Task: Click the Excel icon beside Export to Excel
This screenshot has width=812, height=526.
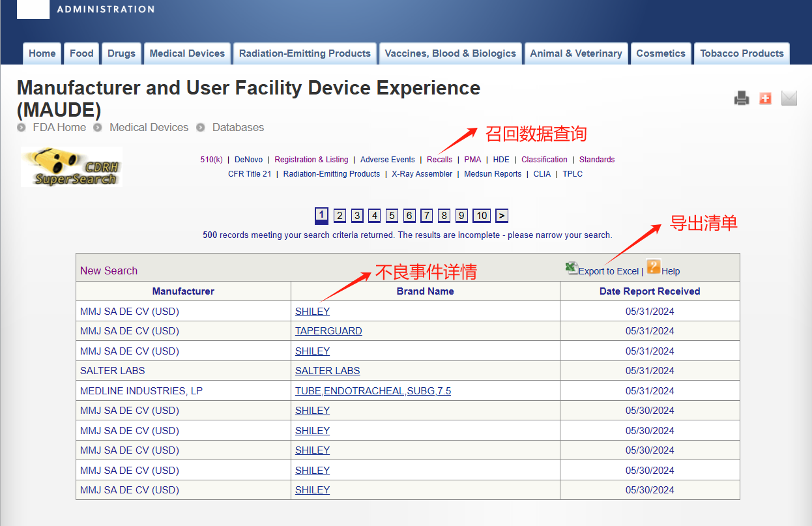Action: (572, 267)
